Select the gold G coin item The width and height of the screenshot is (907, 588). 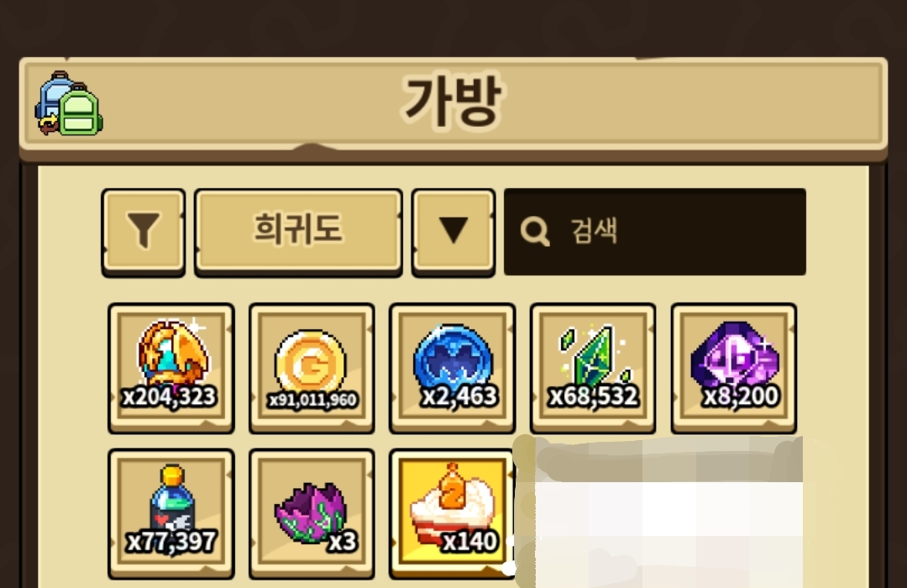click(312, 368)
